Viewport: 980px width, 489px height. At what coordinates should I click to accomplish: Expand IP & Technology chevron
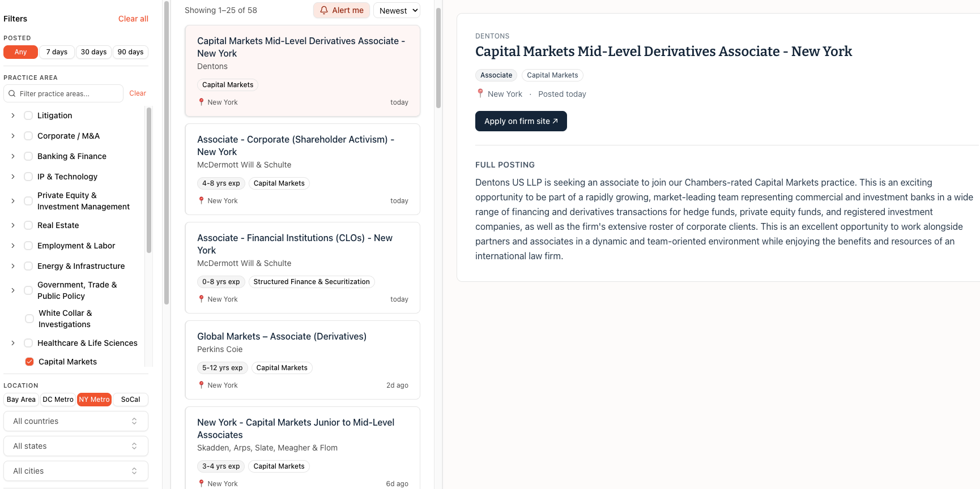13,177
